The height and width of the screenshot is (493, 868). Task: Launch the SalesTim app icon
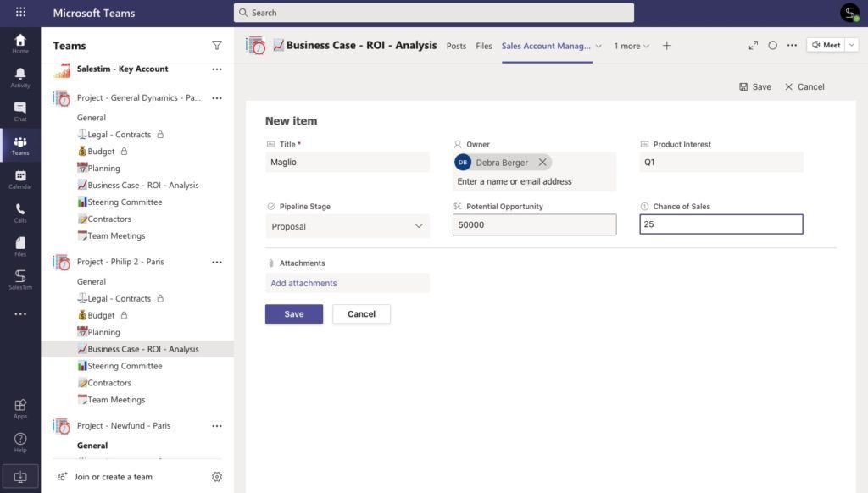20,280
